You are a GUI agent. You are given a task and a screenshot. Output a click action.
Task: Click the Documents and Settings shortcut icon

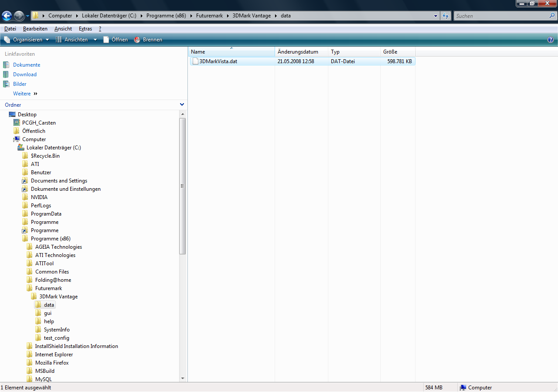(x=25, y=181)
